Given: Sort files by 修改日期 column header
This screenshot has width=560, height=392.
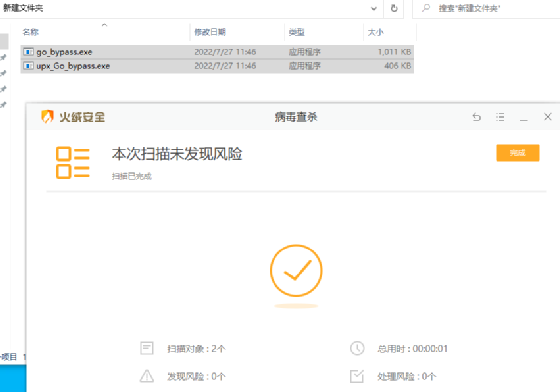Looking at the screenshot, I should coord(237,32).
